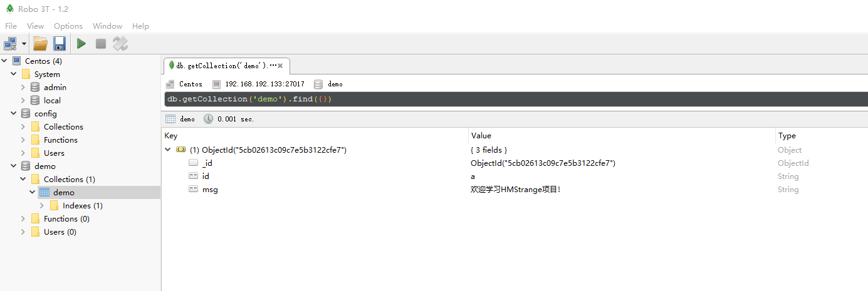Viewport: 868px width, 291px height.
Task: Collapse the config database
Action: tap(14, 113)
